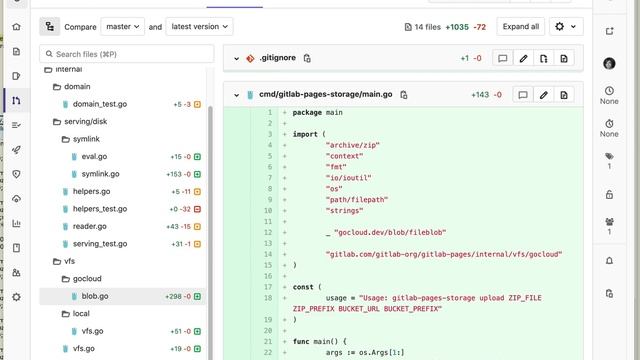Open the diff settings gear dropdown
The height and width of the screenshot is (360, 640).
point(566,27)
